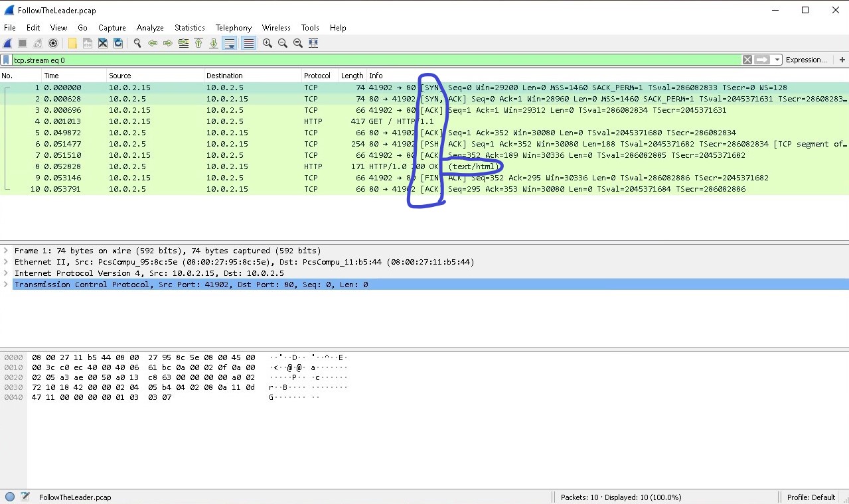Sort by the Protocol column header
This screenshot has width=849, height=504.
point(320,76)
